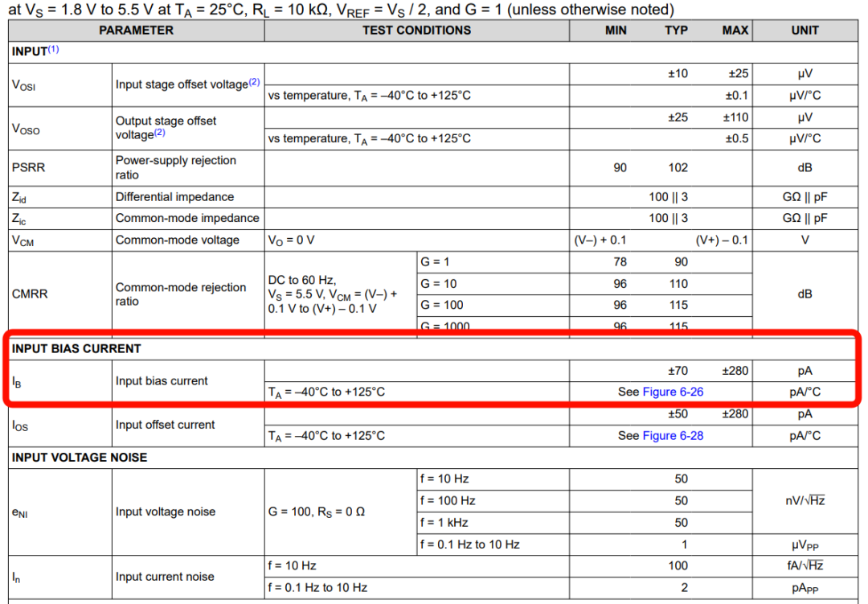The width and height of the screenshot is (868, 604).
Task: Click the pAPP unit cell
Action: tap(805, 588)
